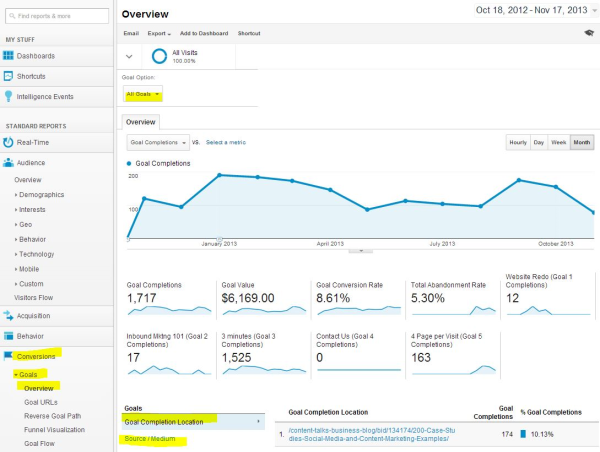This screenshot has width=600, height=452.
Task: Click the Goal Completions 1,717 scorecard
Action: pos(169,299)
